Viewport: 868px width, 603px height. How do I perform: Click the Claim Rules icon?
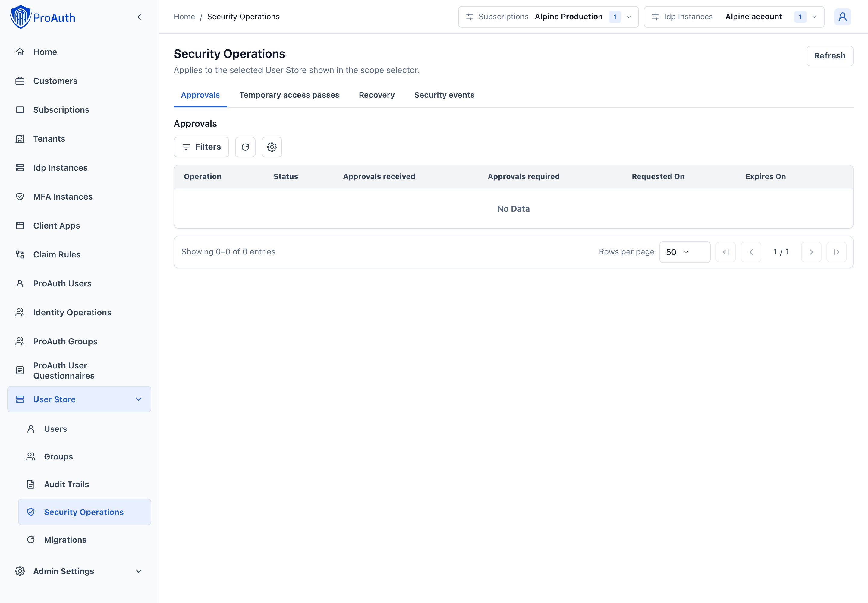tap(20, 255)
